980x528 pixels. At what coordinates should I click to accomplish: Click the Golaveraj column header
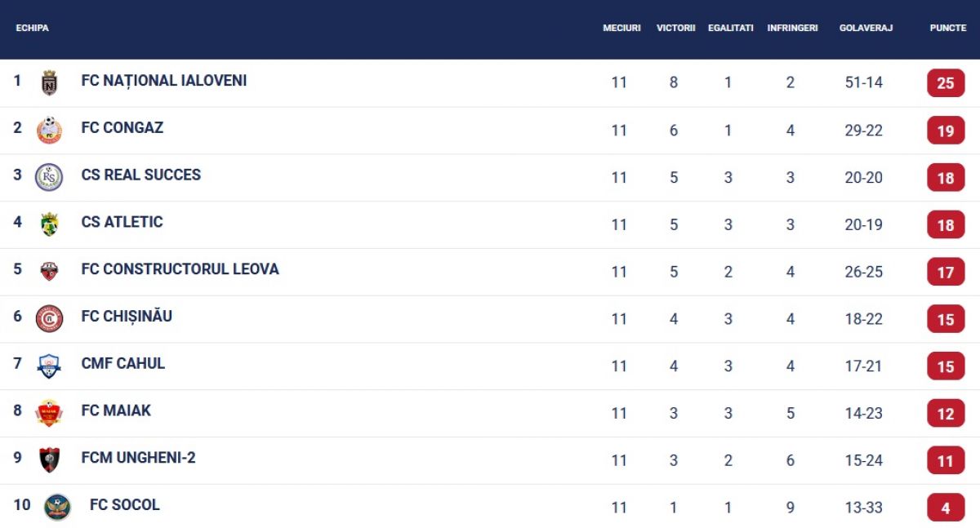point(866,28)
